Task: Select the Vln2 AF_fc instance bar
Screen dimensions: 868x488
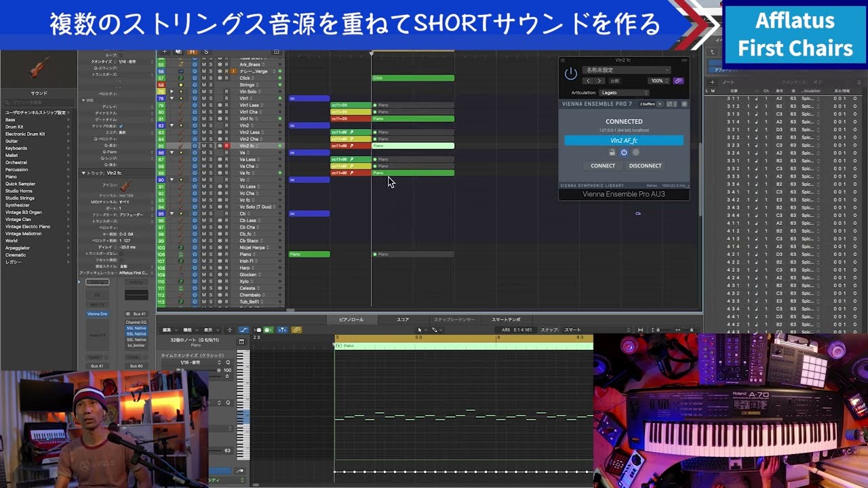Action: pos(624,140)
